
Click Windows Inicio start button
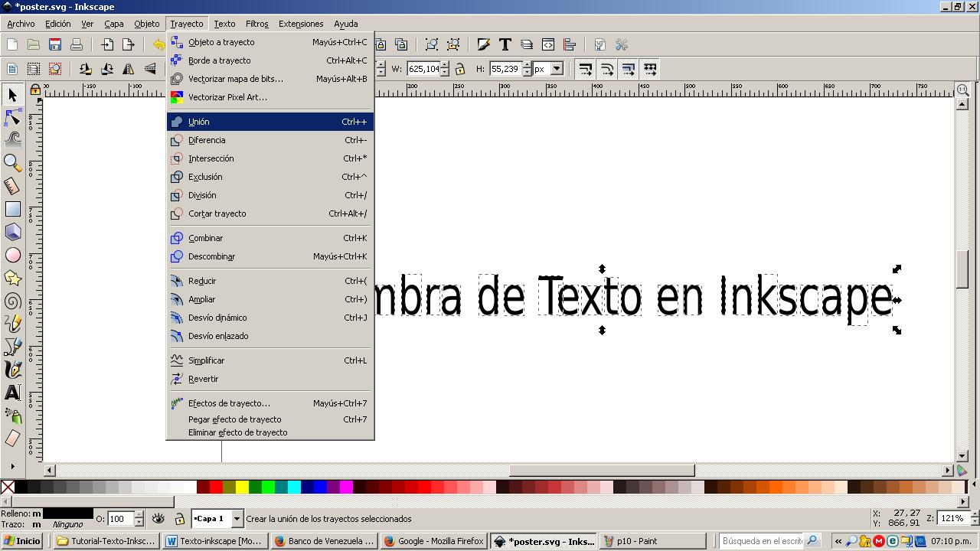tap(22, 541)
